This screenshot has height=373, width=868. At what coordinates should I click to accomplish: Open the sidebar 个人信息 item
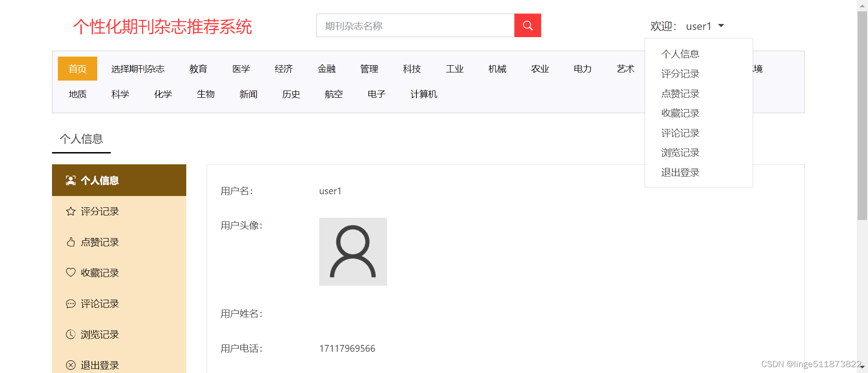119,180
